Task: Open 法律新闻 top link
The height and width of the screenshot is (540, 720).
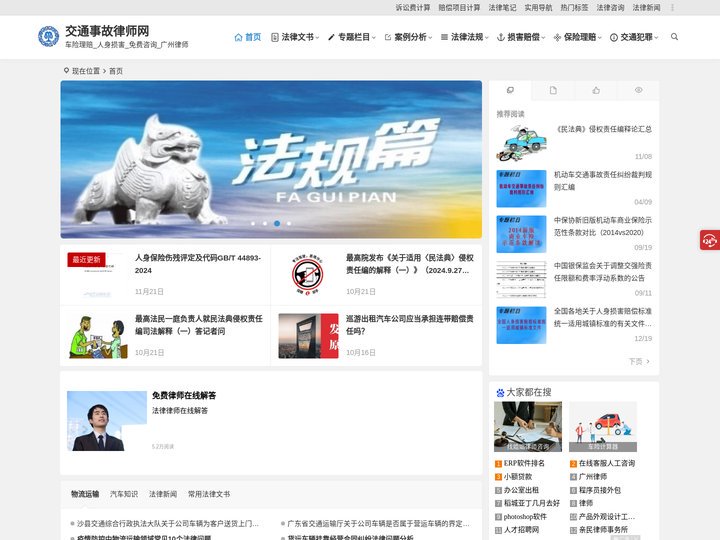Action: (x=647, y=7)
